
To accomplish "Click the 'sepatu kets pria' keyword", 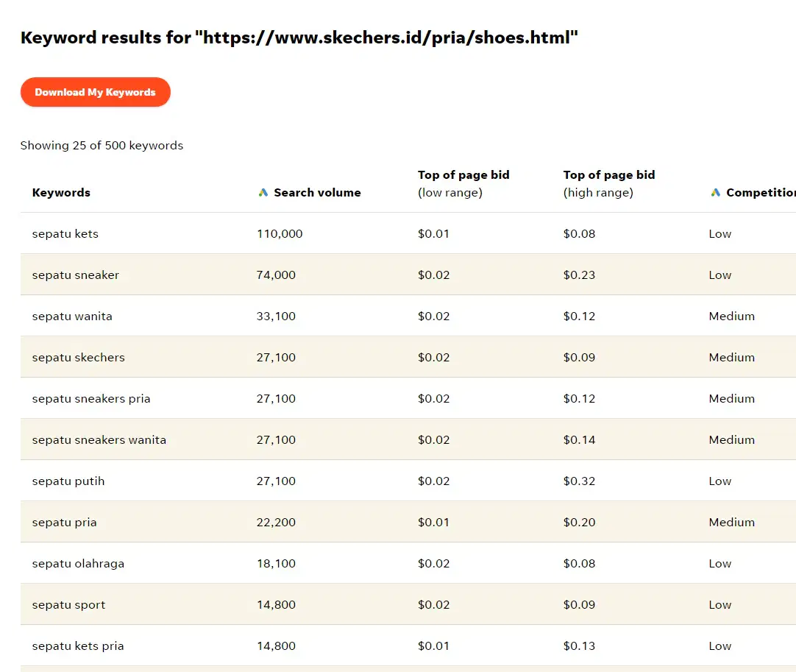I will tap(78, 646).
